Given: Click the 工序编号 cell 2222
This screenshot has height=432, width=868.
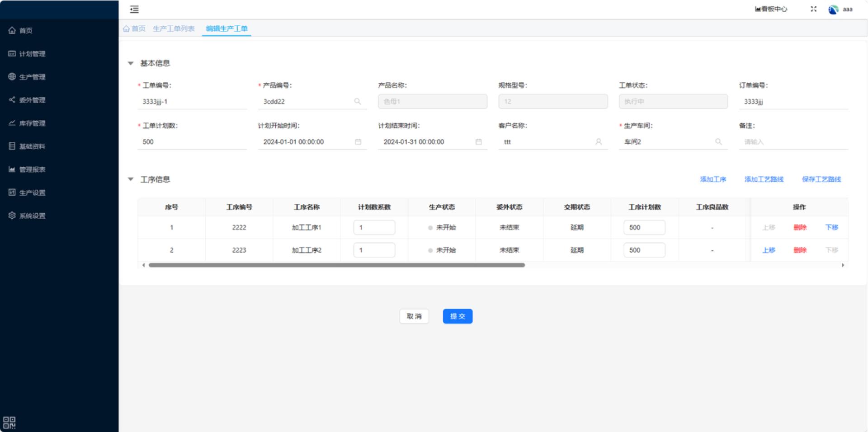Looking at the screenshot, I should 239,227.
